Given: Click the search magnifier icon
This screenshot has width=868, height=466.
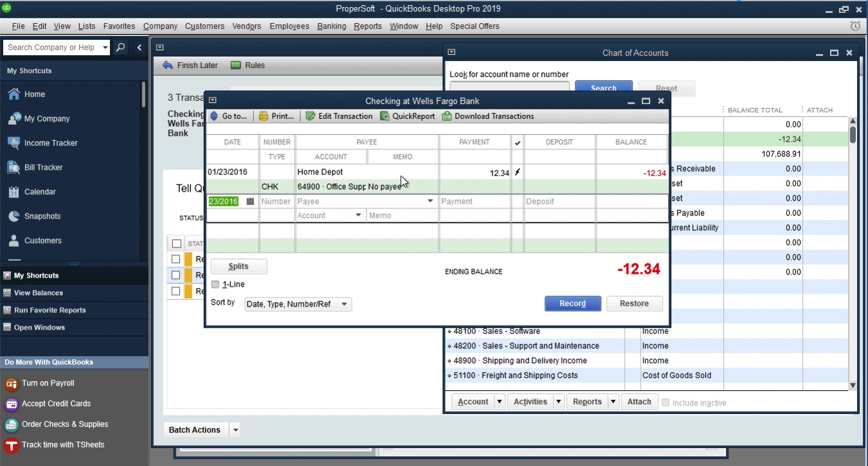Looking at the screenshot, I should click(120, 48).
